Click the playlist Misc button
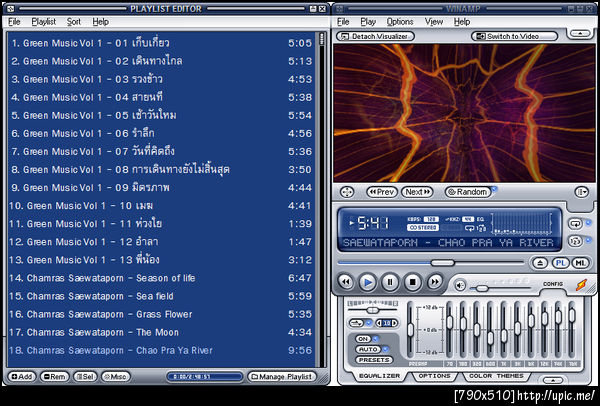Screen dimensions: 600x406 [116, 377]
